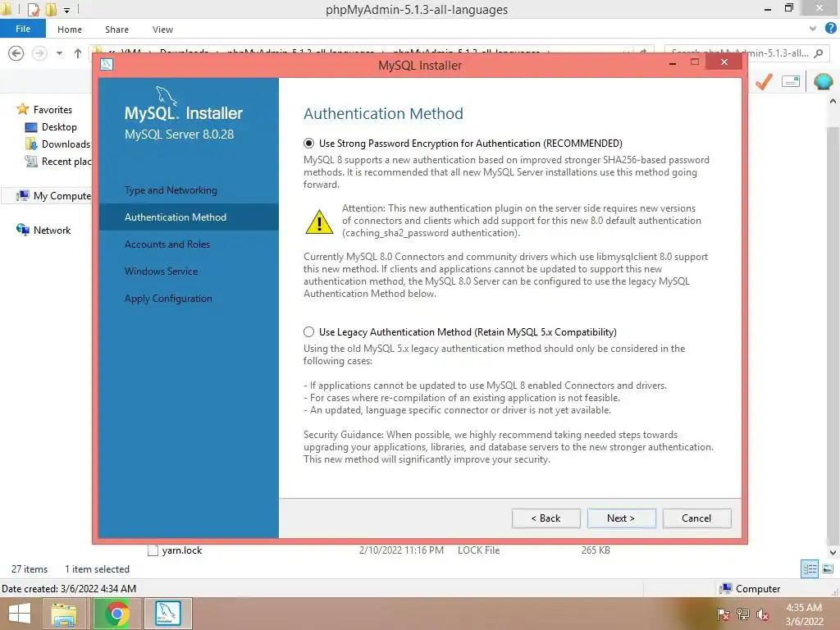Click the Favorites star icon

(22, 109)
